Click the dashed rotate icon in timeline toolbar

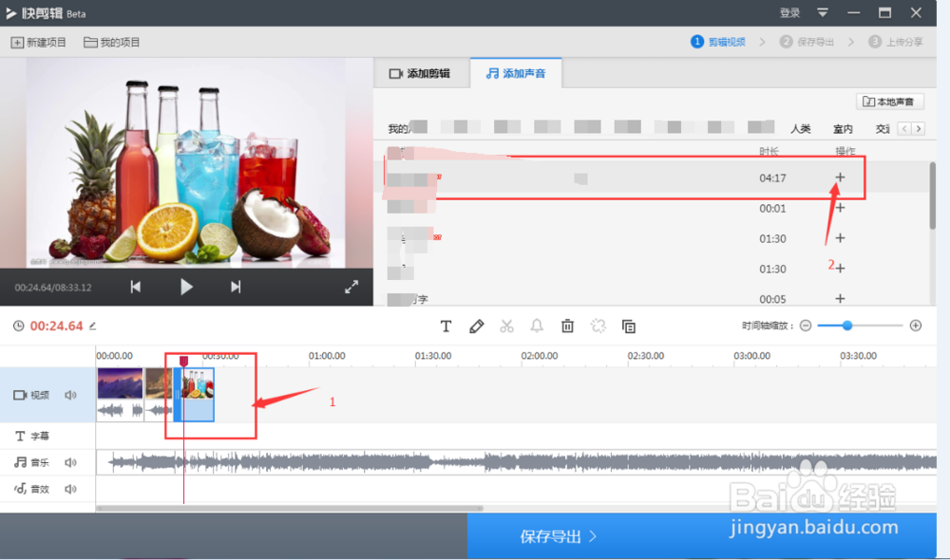click(598, 327)
